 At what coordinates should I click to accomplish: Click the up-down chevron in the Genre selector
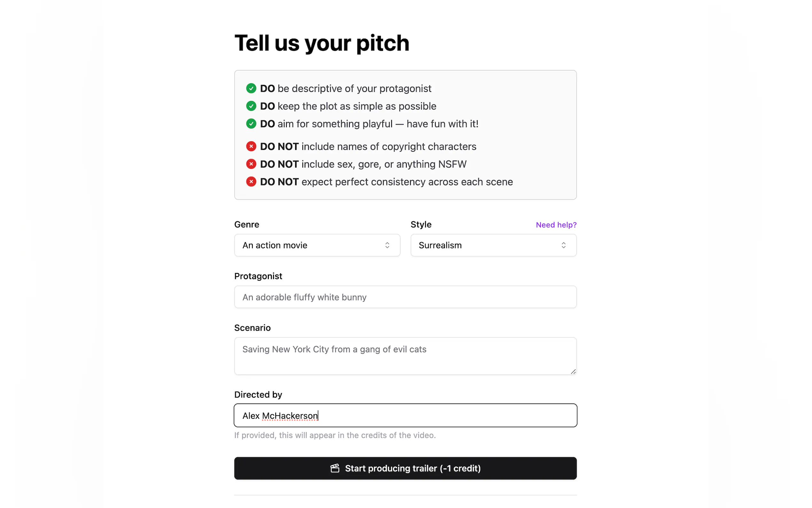(x=387, y=245)
